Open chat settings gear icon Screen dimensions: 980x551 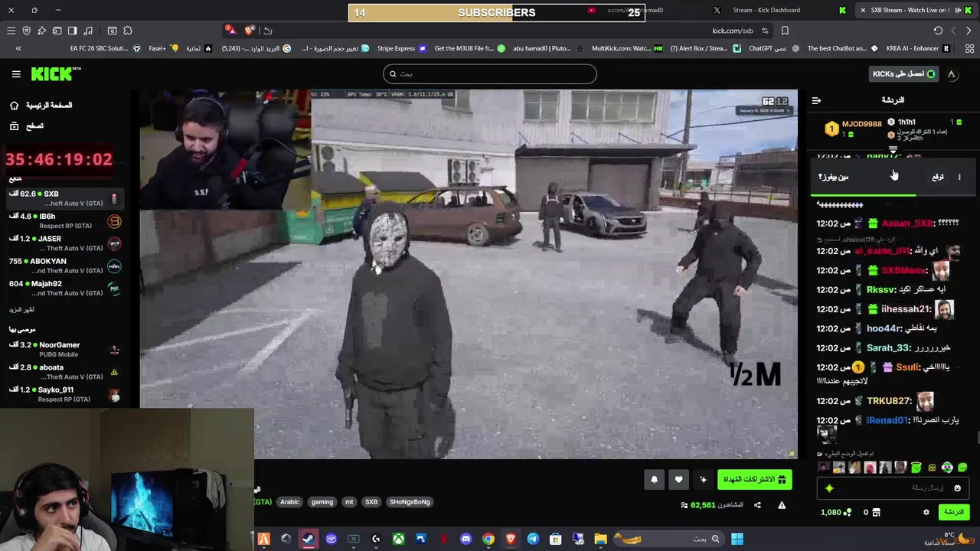pos(926,512)
